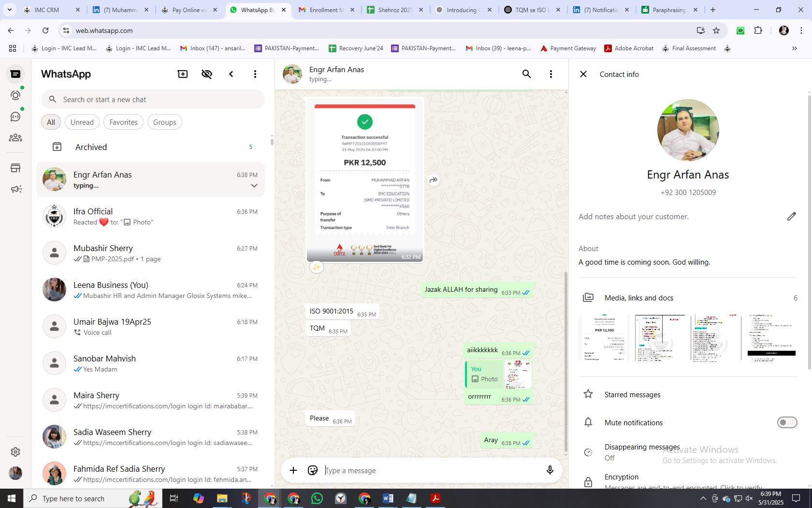Open the Status icon in WhatsApp sidebar
The height and width of the screenshot is (508, 812).
[x=15, y=95]
